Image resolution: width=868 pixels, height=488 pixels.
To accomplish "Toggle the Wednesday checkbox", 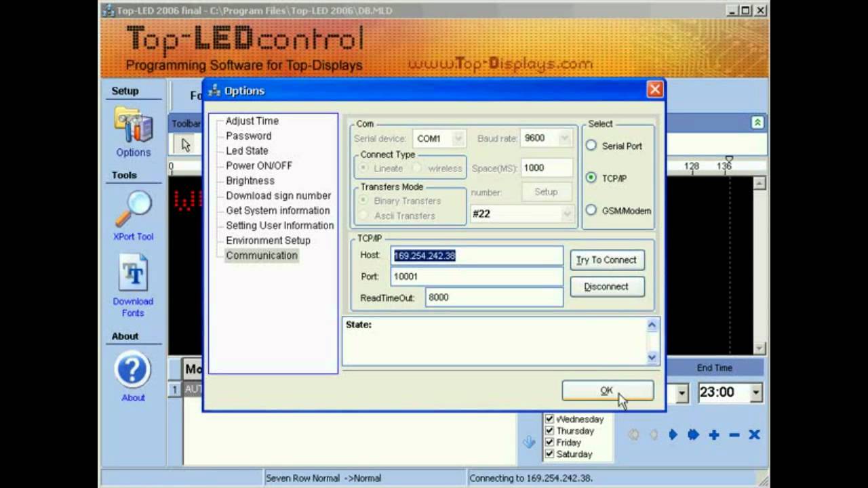I will coord(549,419).
